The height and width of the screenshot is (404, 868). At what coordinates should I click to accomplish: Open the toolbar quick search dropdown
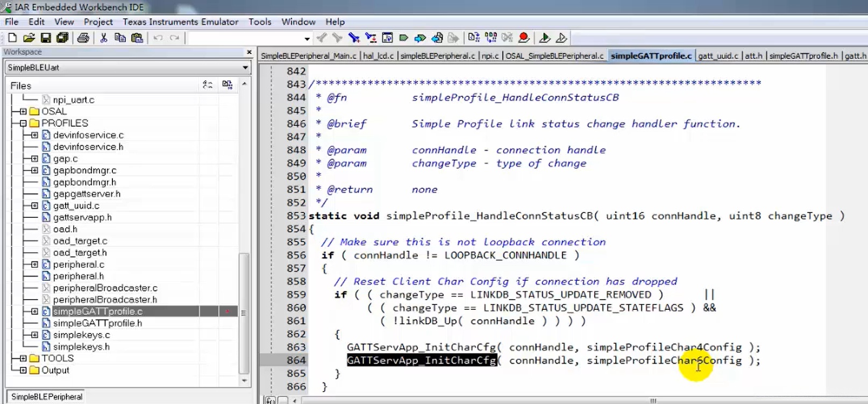pos(307,38)
